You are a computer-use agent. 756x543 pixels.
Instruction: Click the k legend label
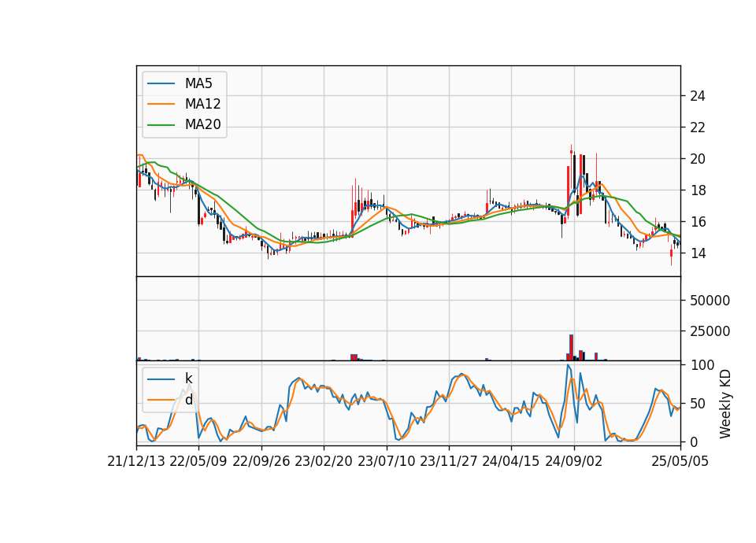click(188, 379)
